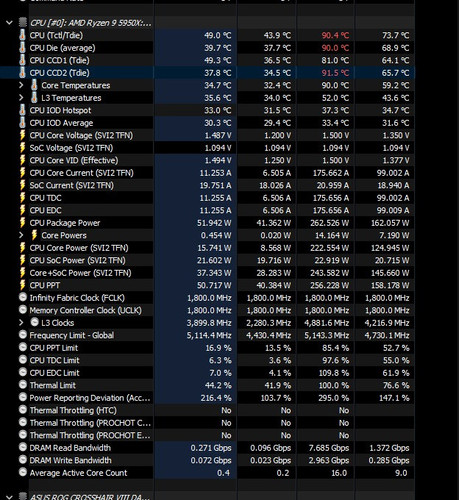Click lightning icon for CPU Core VID (Effective)
Screen dimensions: 459x500
pos(22,160)
